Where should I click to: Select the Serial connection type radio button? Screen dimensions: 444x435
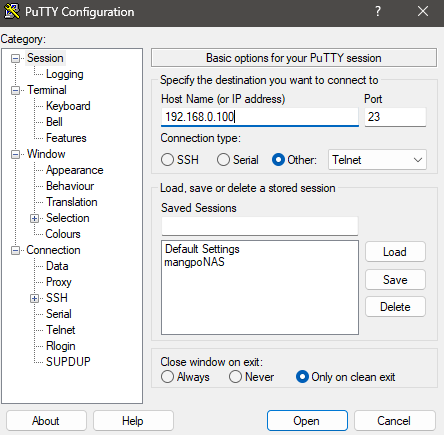coord(223,160)
